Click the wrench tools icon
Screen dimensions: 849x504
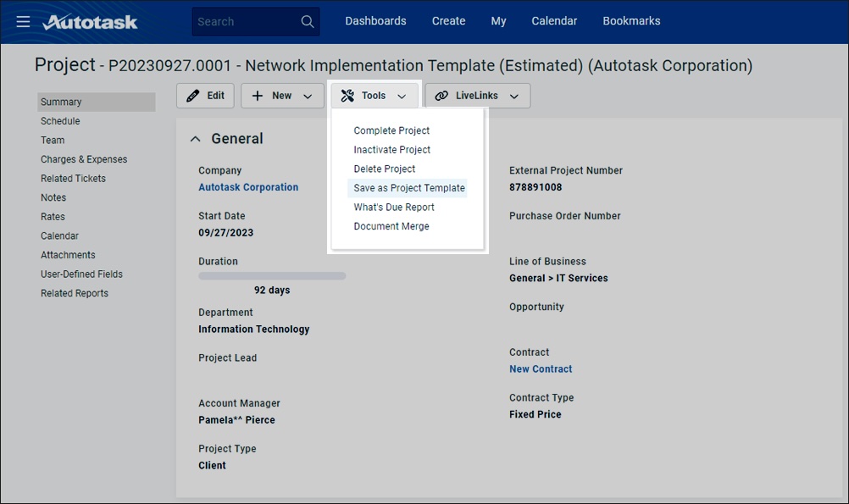347,96
